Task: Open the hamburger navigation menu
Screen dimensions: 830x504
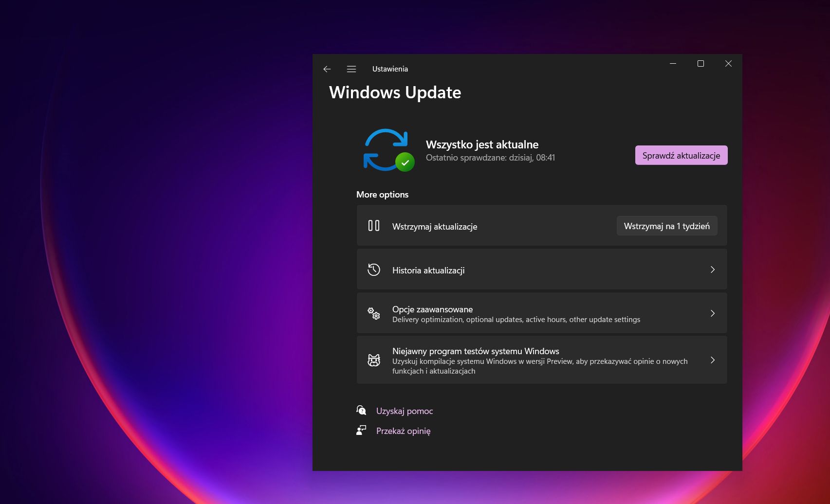Action: pyautogui.click(x=351, y=69)
